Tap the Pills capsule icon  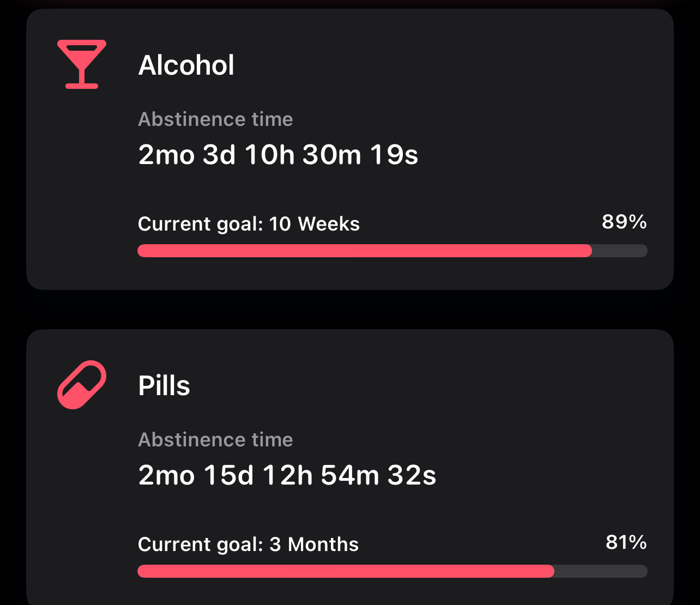click(x=82, y=384)
